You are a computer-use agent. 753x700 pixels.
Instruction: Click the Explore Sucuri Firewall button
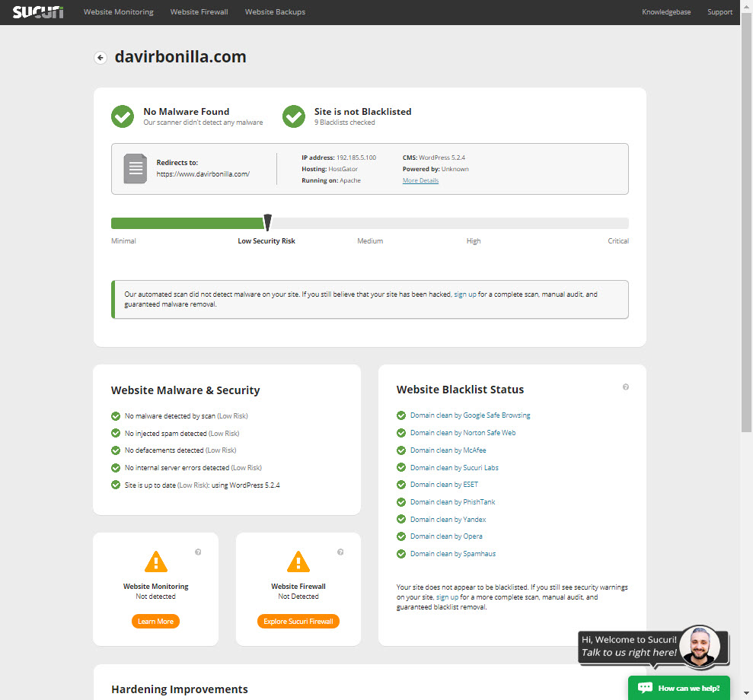[x=298, y=621]
